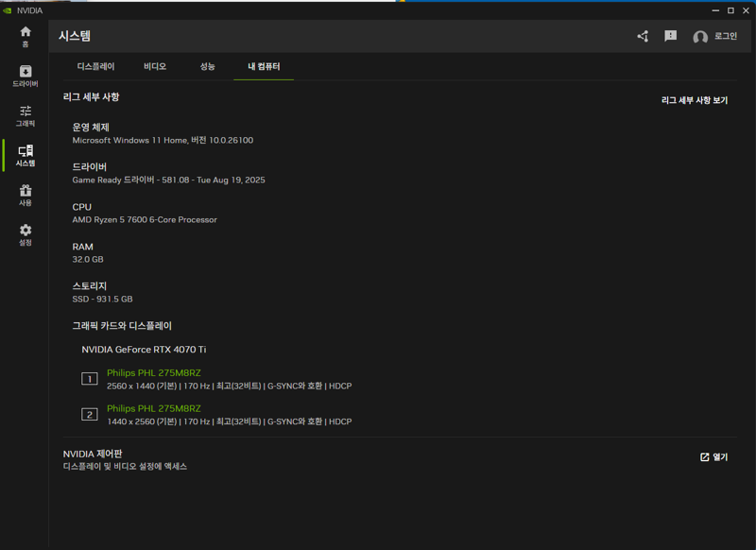
Task: Switch to the 디스플레이 tab
Action: [96, 66]
